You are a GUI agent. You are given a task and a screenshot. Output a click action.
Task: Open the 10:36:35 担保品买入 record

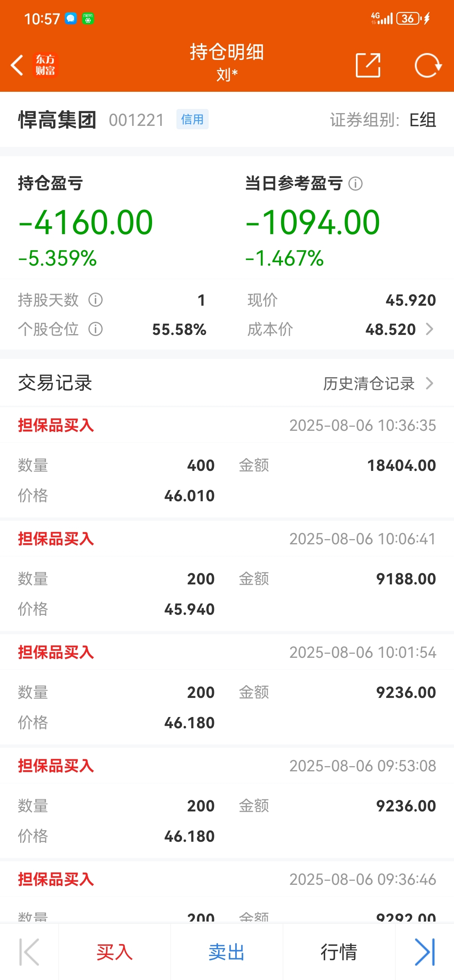pyautogui.click(x=227, y=462)
